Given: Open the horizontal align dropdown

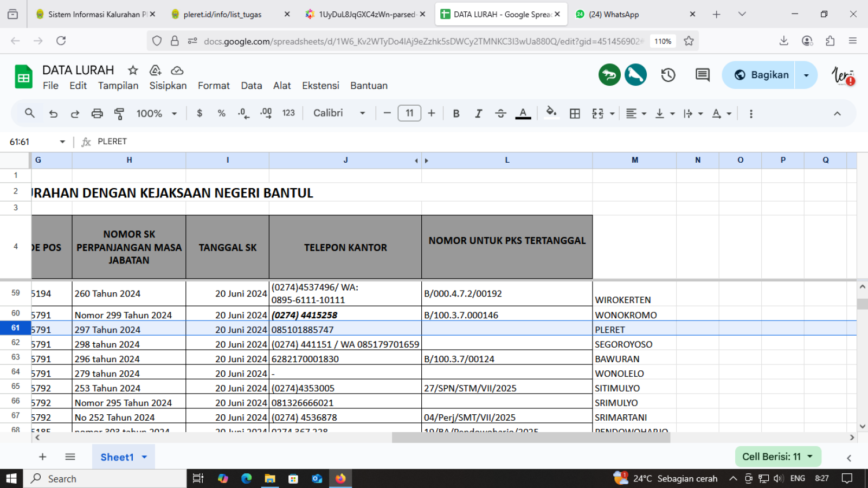Looking at the screenshot, I should coord(636,113).
